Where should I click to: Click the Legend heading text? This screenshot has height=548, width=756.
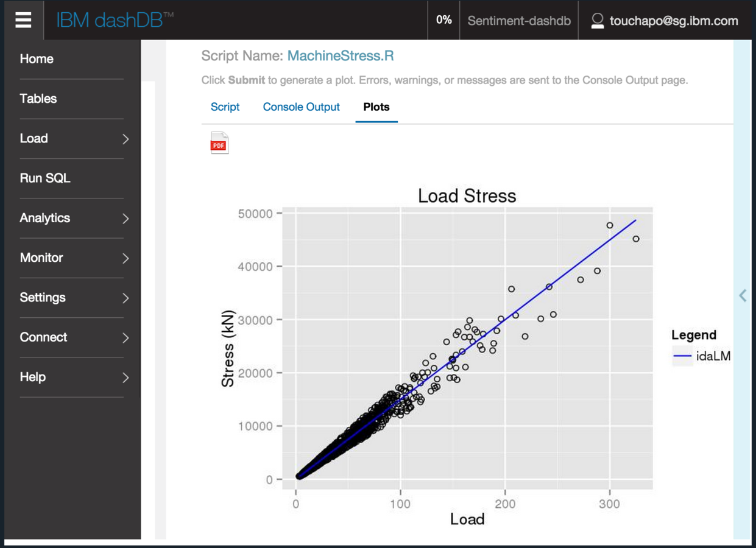[694, 335]
